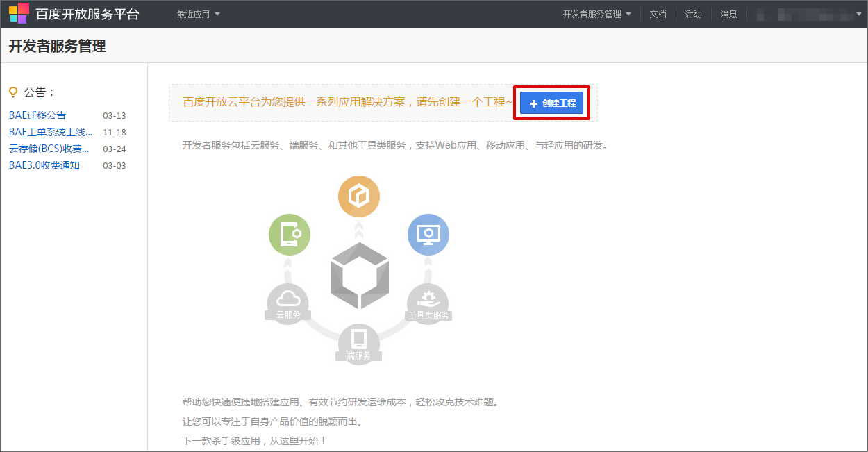This screenshot has height=452, width=868.
Task: Click the orange 百度开放云平台 prompt text
Action: pyautogui.click(x=347, y=102)
